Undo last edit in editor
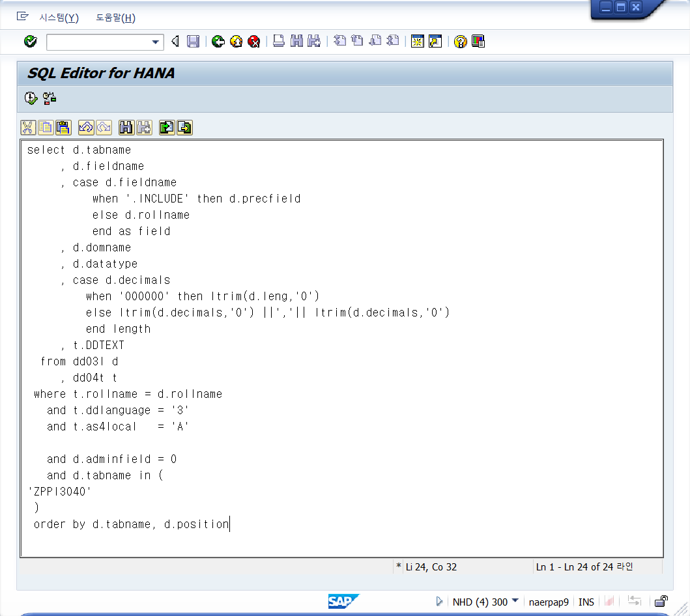Viewport: 690px width, 616px height. 86,128
